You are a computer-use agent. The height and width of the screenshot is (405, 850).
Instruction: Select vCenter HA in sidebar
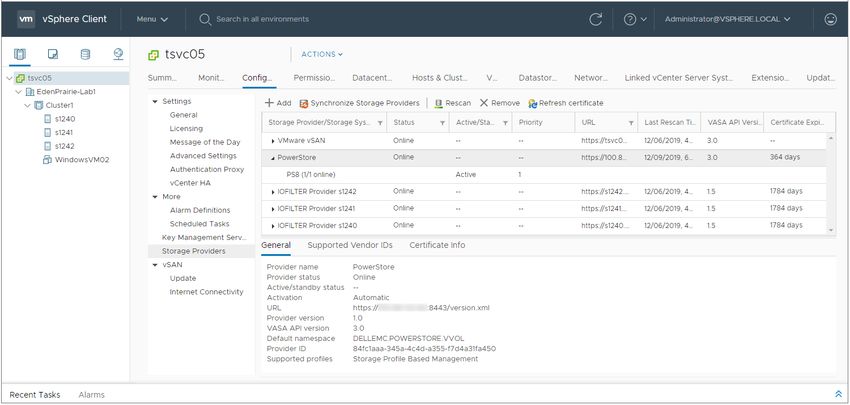(x=190, y=183)
